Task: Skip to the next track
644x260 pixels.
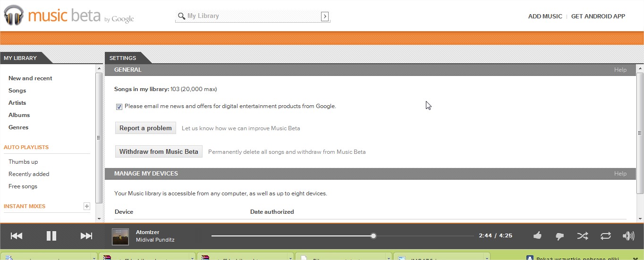Action: 86,236
